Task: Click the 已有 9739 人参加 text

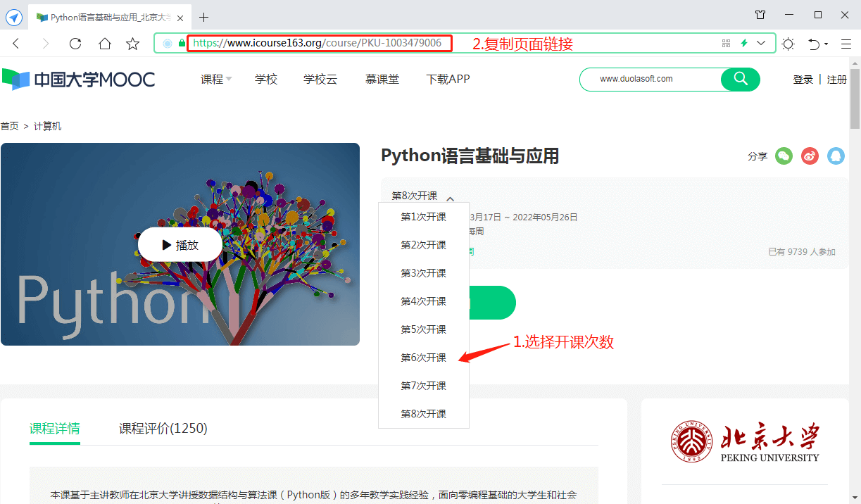Action: point(802,251)
